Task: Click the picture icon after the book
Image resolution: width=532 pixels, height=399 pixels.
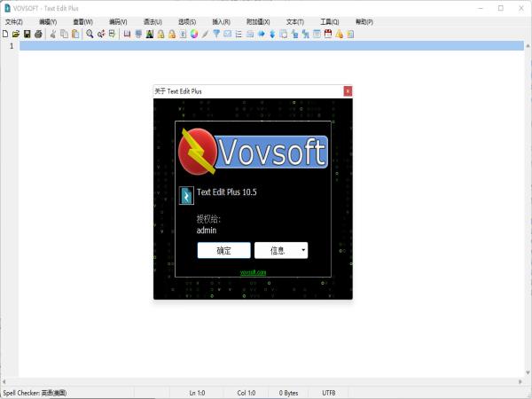Action: coord(149,34)
